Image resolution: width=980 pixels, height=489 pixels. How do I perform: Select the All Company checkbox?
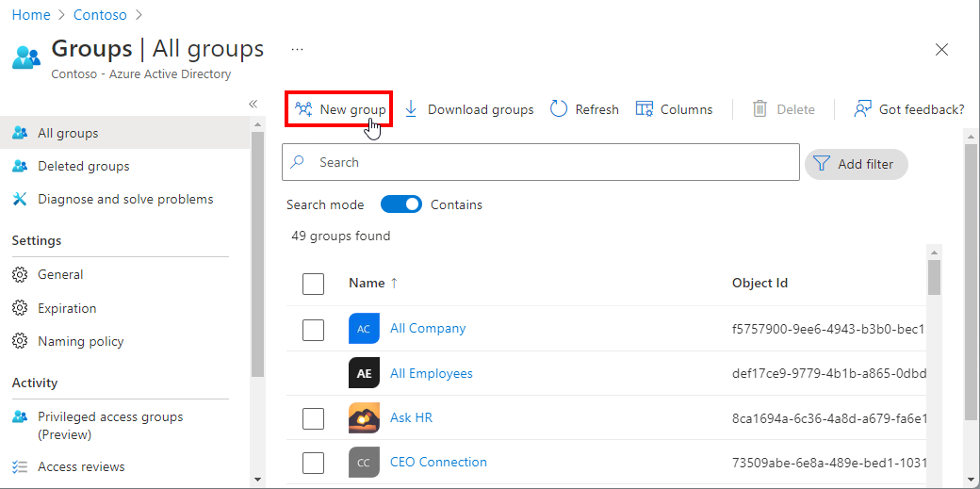[313, 329]
